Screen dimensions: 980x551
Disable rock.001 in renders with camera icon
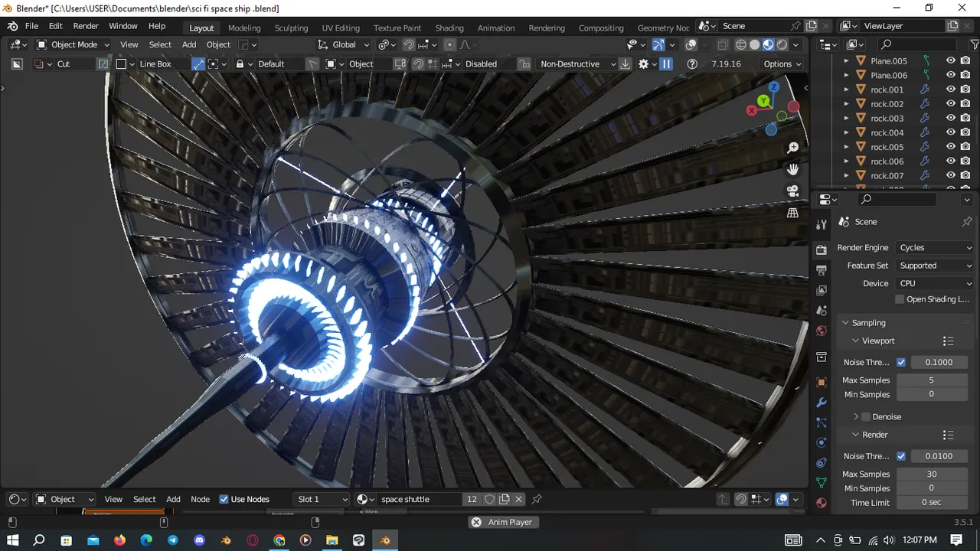click(965, 90)
